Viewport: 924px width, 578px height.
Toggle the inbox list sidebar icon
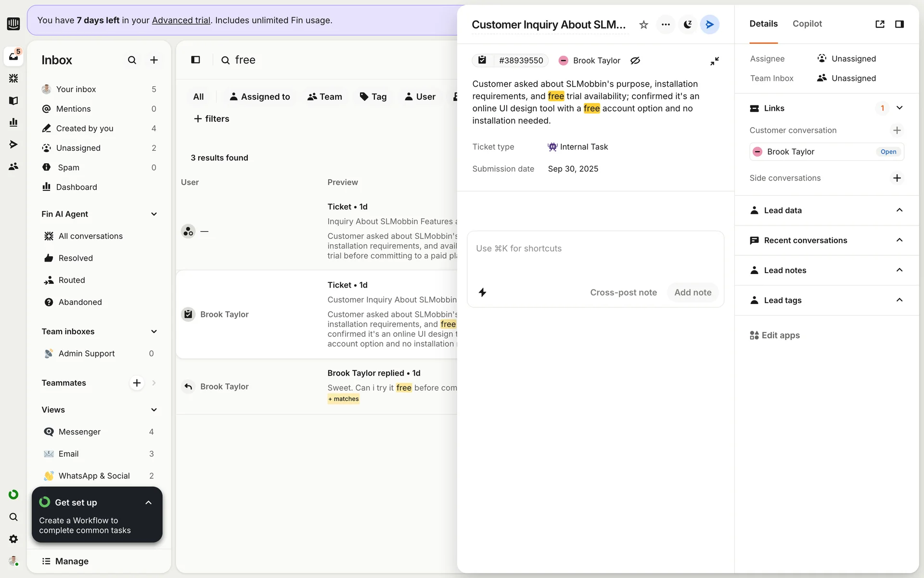tap(195, 60)
